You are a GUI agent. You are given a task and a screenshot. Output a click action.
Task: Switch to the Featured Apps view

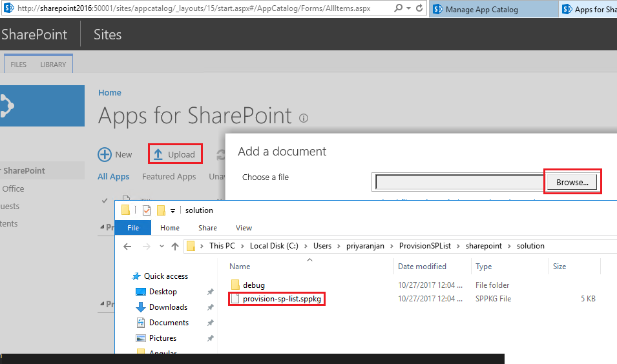[x=169, y=176]
